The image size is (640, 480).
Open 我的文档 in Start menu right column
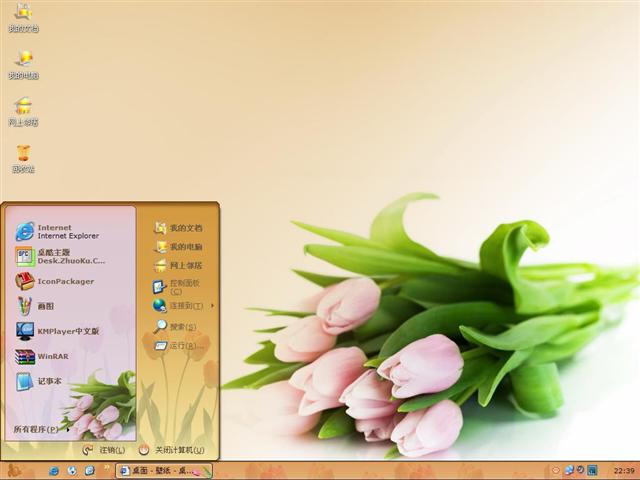click(x=178, y=228)
